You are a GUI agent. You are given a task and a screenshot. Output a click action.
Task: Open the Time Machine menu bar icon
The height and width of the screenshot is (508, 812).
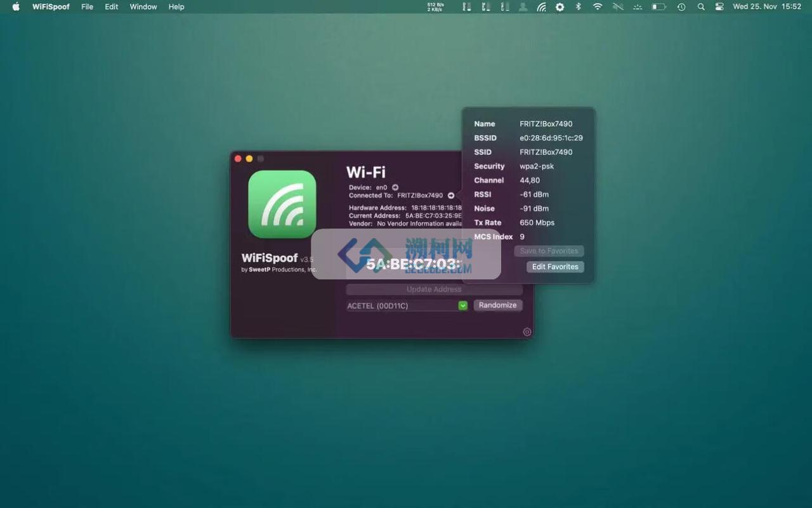point(681,6)
